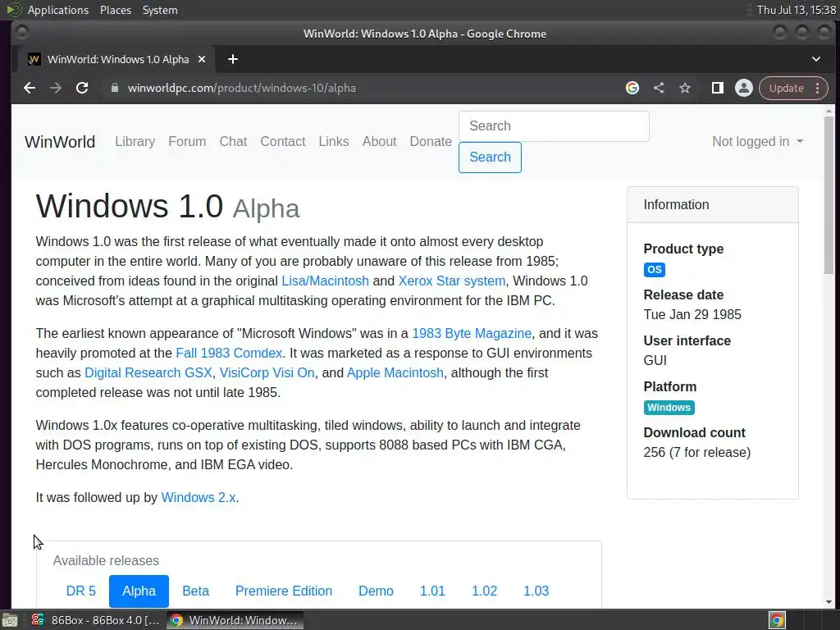Select the Demo release tab
The width and height of the screenshot is (840, 630).
point(376,591)
